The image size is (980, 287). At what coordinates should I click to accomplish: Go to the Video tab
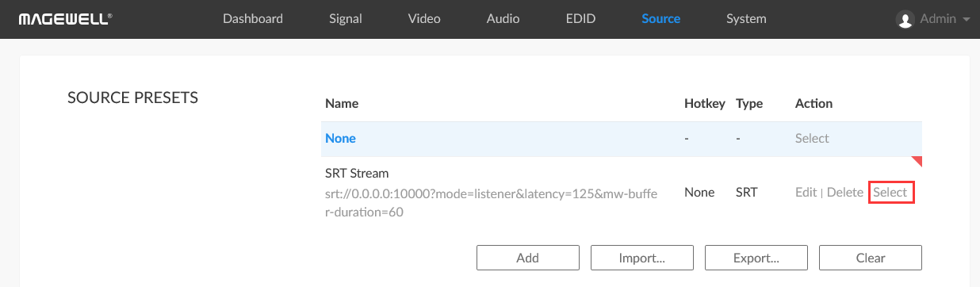pos(424,19)
